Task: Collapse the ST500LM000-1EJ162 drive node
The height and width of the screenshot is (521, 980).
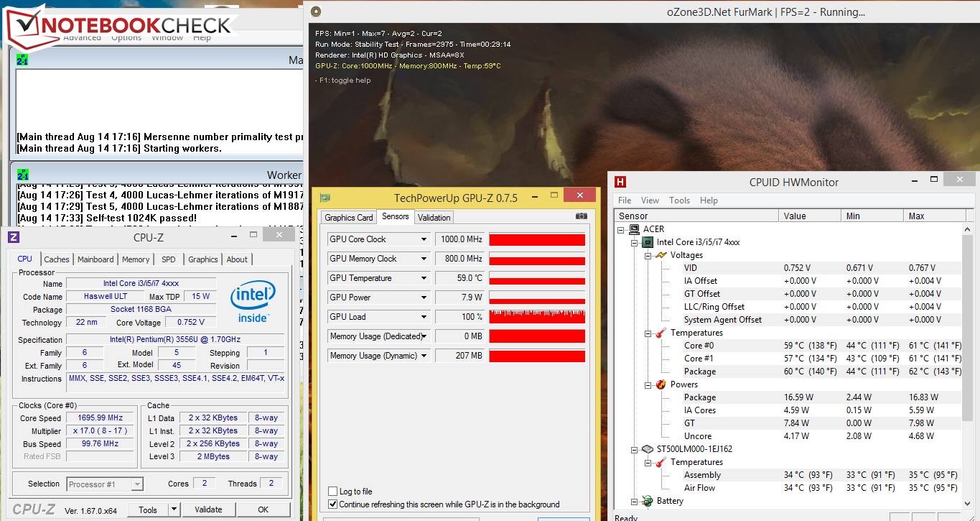Action: tap(635, 449)
